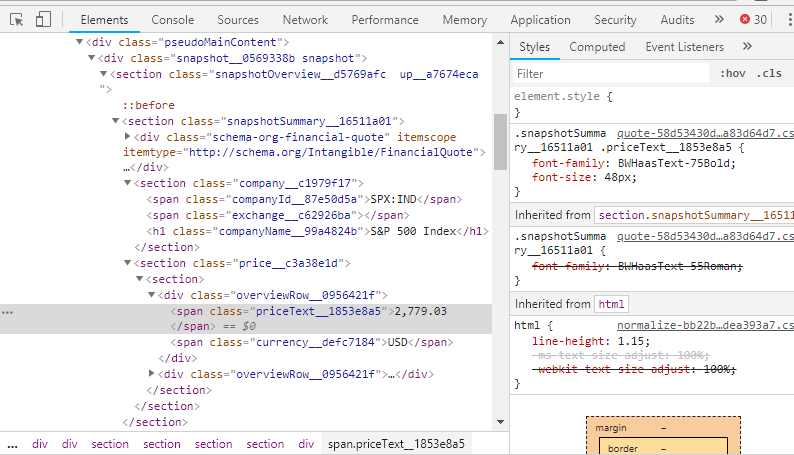Collapse the snapshotOverview section node

pyautogui.click(x=103, y=74)
